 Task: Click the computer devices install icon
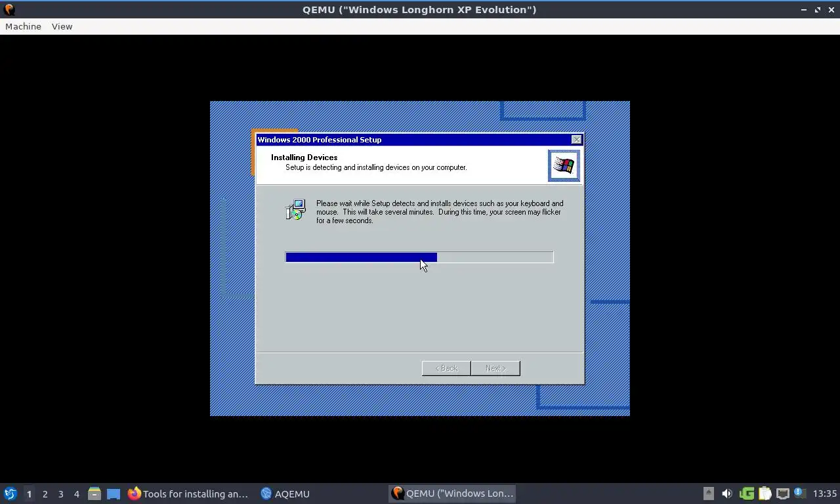pos(296,210)
